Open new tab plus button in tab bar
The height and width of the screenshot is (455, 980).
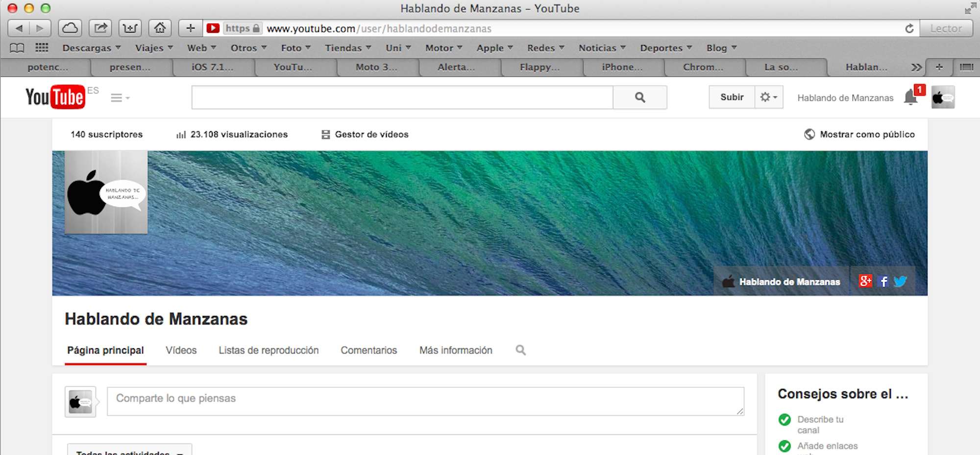(x=939, y=67)
